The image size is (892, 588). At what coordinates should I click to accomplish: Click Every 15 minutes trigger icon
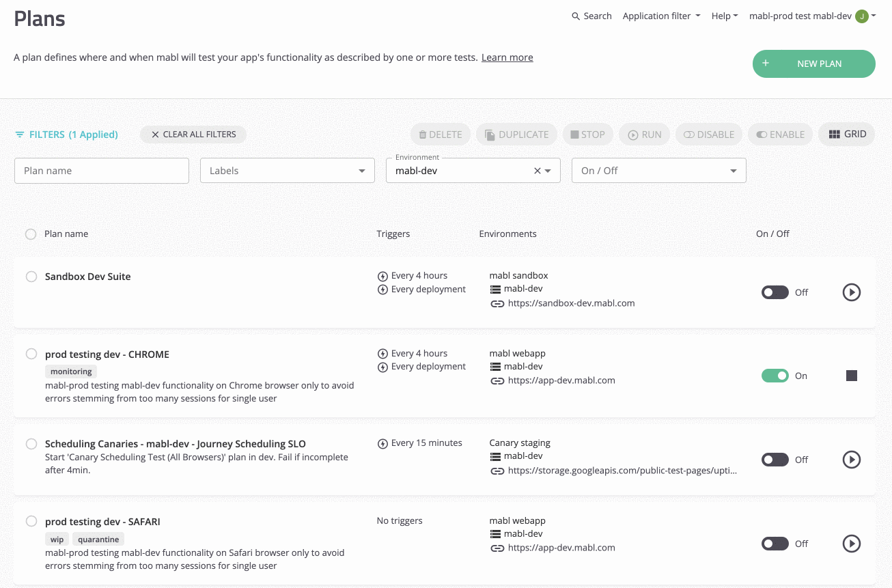click(x=382, y=444)
